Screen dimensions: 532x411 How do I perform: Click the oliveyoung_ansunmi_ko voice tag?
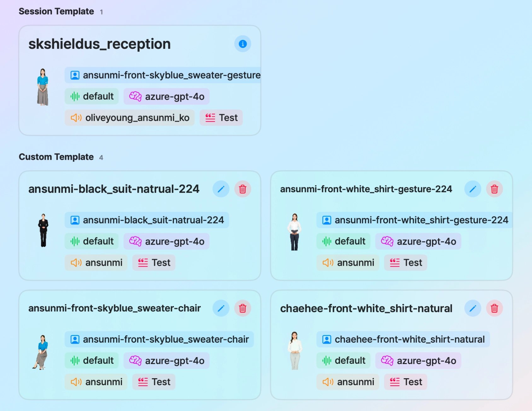[130, 118]
